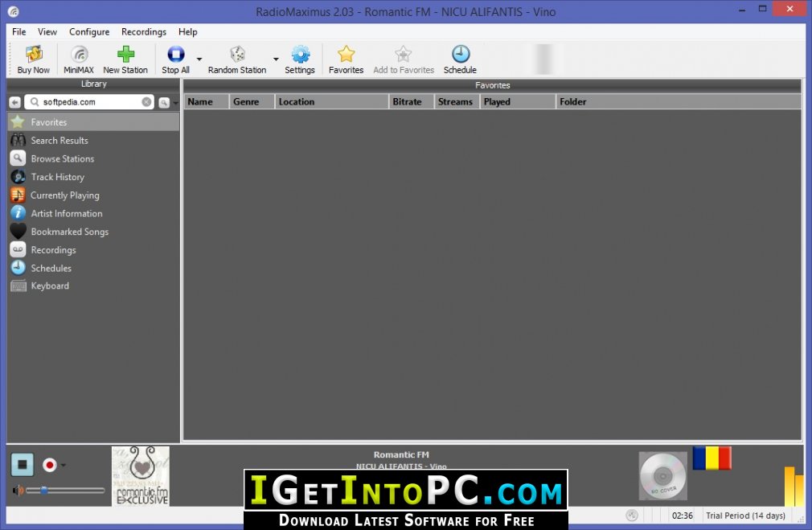Add a New Station
Image resolution: width=812 pixels, height=530 pixels.
click(x=125, y=60)
